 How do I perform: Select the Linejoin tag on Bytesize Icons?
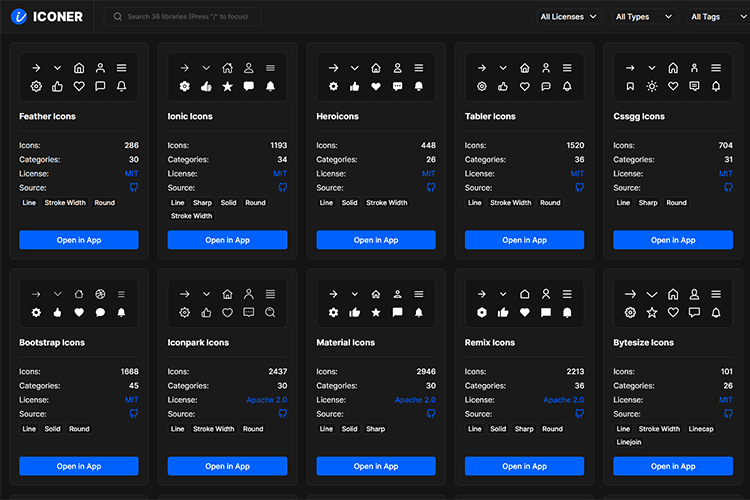pyautogui.click(x=629, y=442)
